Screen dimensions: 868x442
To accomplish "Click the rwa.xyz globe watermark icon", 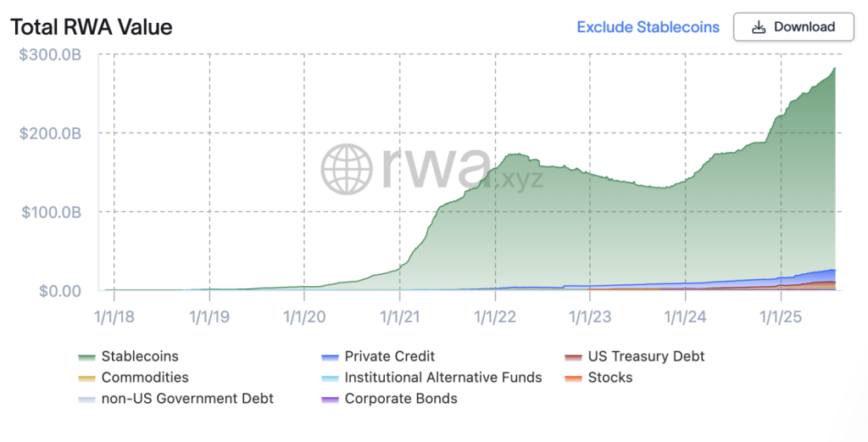I will 347,167.
